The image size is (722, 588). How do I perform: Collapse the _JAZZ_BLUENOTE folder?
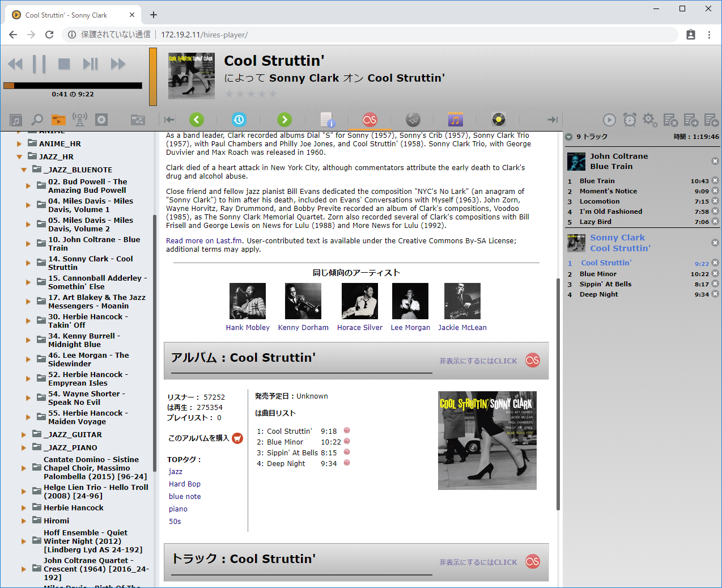[x=24, y=170]
